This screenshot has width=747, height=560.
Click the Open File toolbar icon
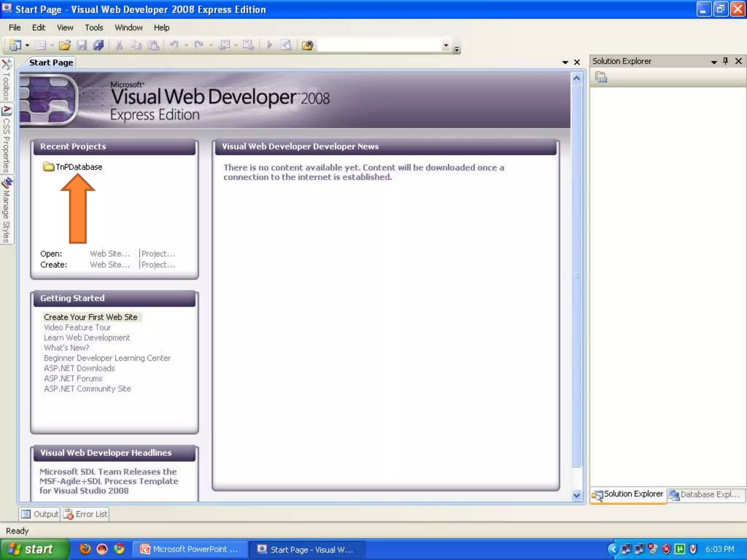click(x=65, y=45)
